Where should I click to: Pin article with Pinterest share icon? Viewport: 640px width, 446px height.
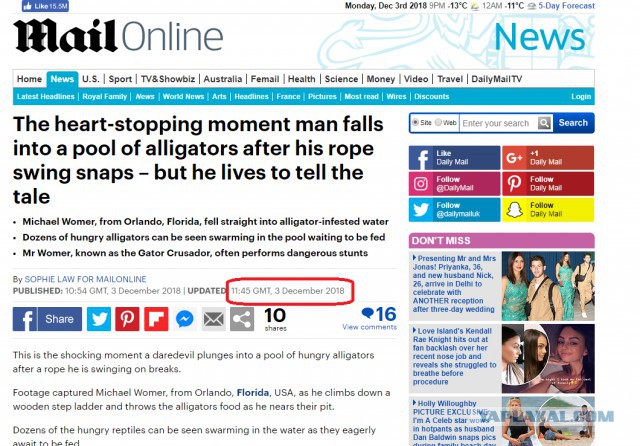pos(127,319)
